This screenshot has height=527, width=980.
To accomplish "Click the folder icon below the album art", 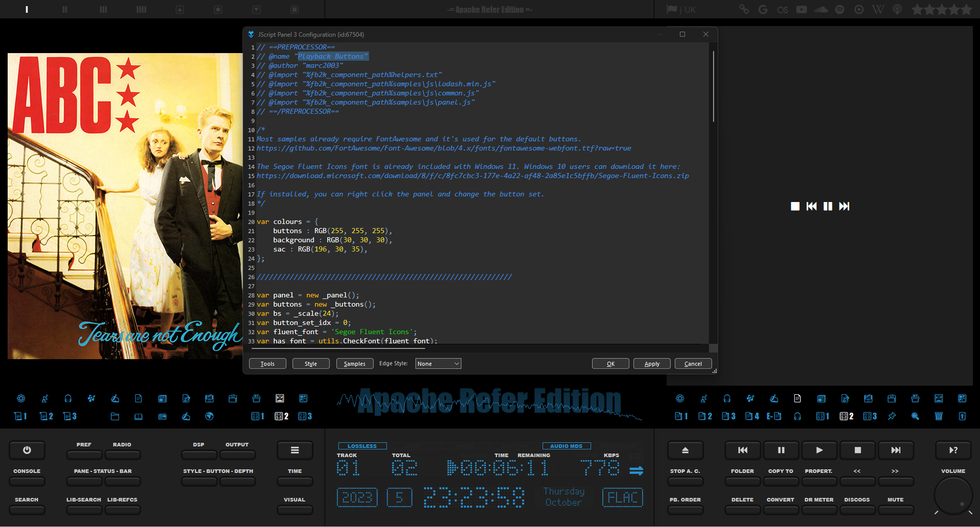I will pos(115,416).
